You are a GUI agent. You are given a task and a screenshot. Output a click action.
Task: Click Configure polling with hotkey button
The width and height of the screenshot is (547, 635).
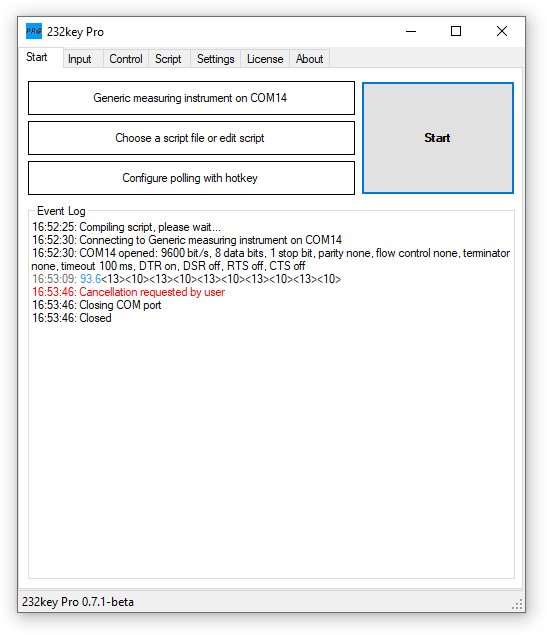(191, 178)
